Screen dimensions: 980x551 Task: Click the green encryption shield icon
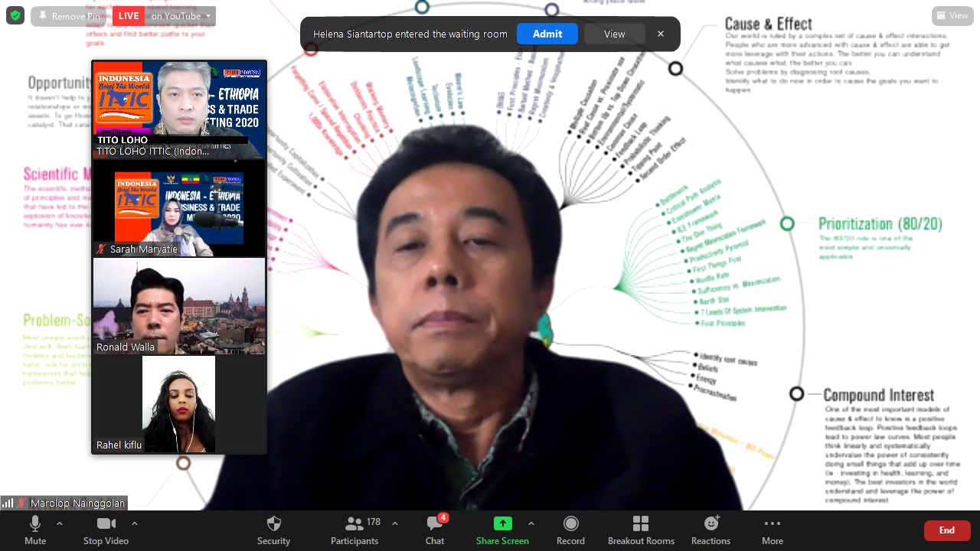pos(15,15)
